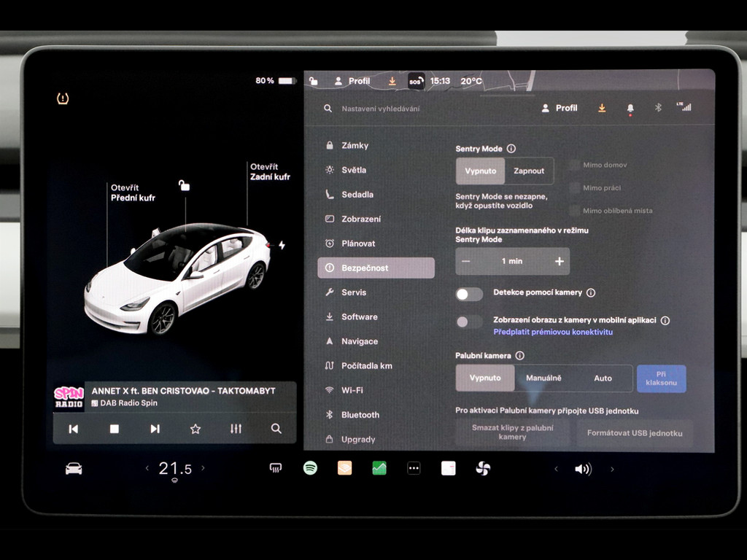Screen dimensions: 747x560
Task: Show info for Zobrazení obrazu z kamery
Action: coord(665,321)
